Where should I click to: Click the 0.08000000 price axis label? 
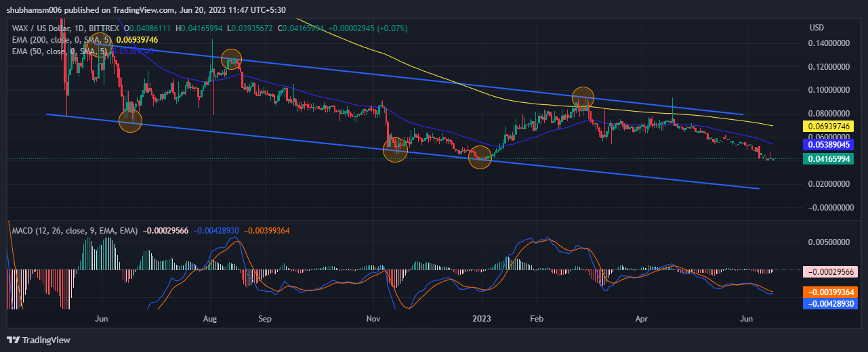(830, 114)
